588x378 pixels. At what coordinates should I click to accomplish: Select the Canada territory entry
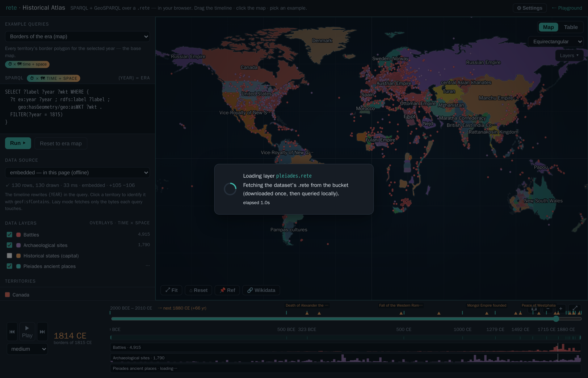21,295
